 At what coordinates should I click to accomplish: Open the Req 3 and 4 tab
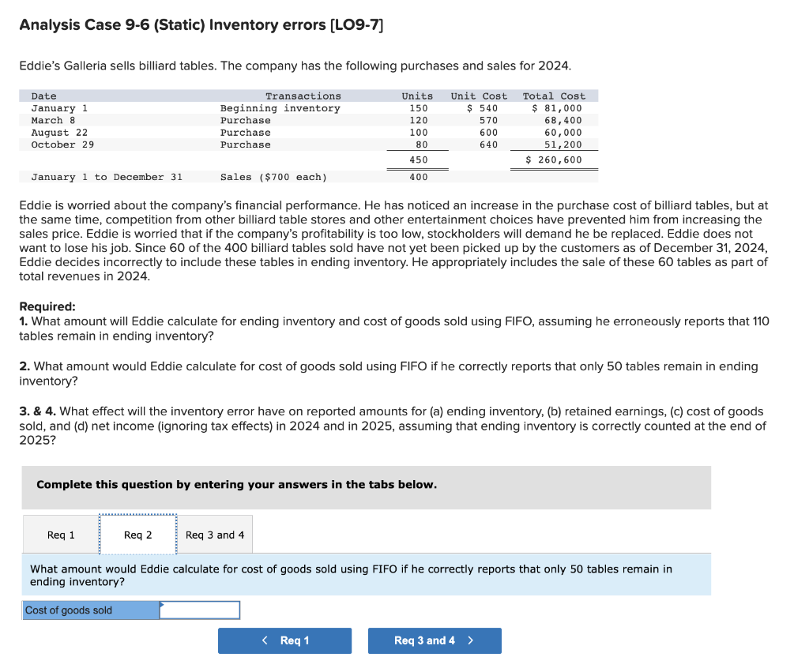tap(214, 534)
